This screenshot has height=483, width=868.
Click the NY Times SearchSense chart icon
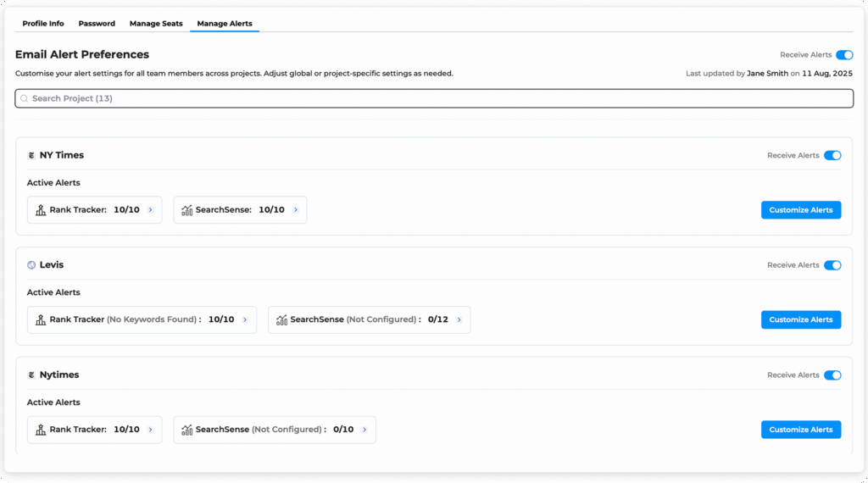187,210
